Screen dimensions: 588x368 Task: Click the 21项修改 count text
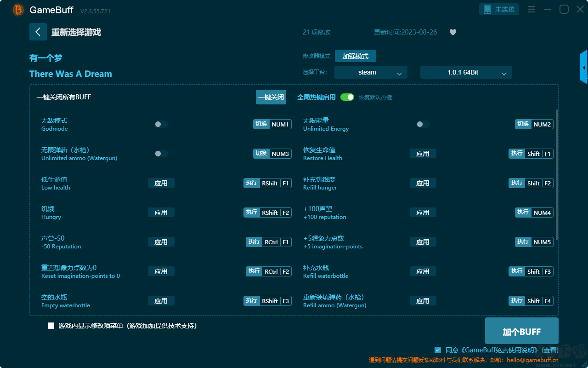point(317,32)
